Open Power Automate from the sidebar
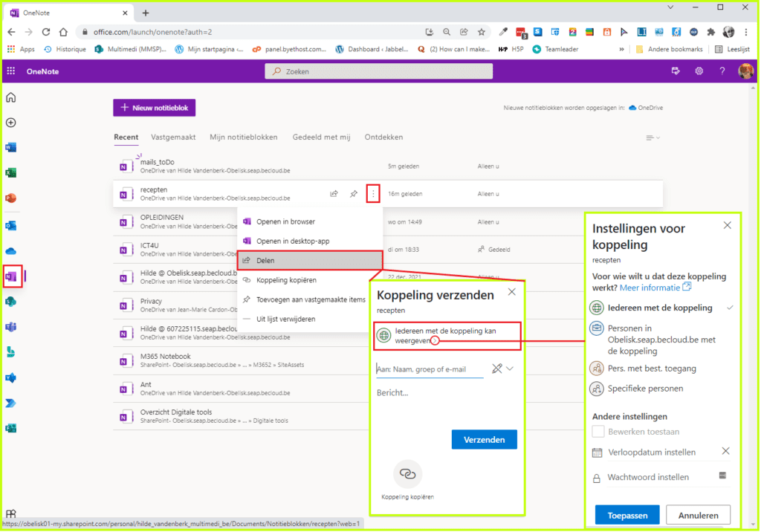761x532 pixels. coord(10,403)
